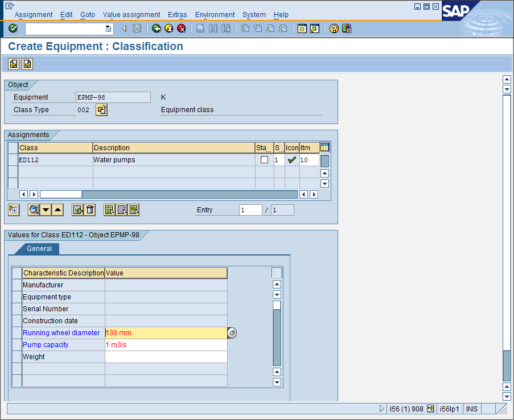The image size is (514, 420).
Task: Click the New assignment row icon
Action: point(77,210)
